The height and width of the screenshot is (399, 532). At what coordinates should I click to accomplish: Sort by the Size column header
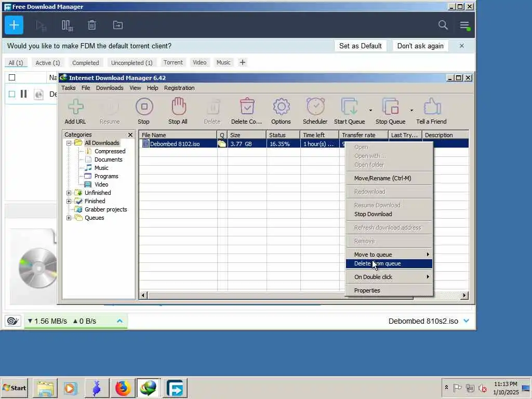[x=247, y=135]
